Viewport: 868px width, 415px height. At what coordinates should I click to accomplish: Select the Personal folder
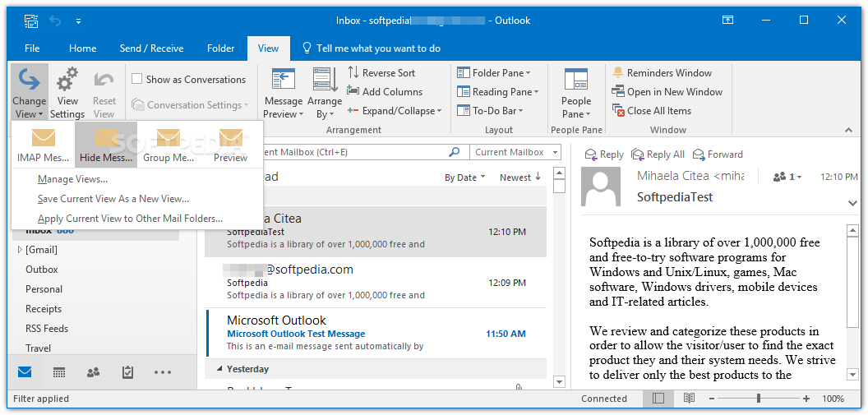tap(44, 289)
